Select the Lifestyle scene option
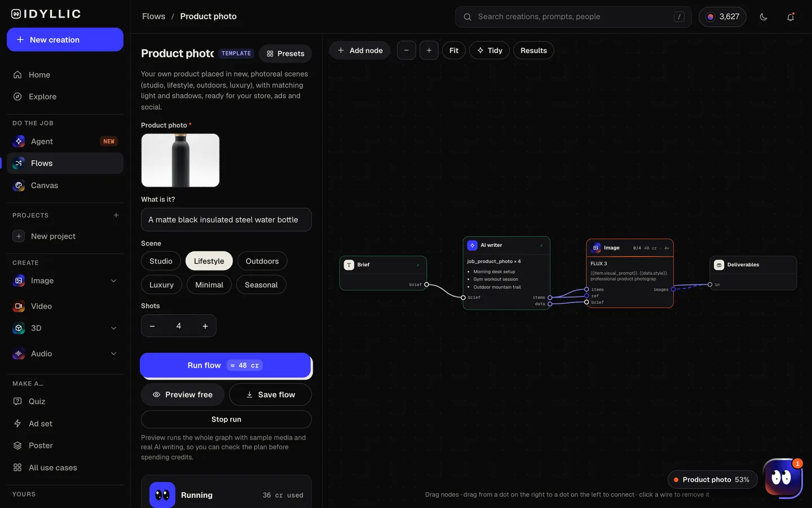The image size is (812, 508). click(209, 261)
